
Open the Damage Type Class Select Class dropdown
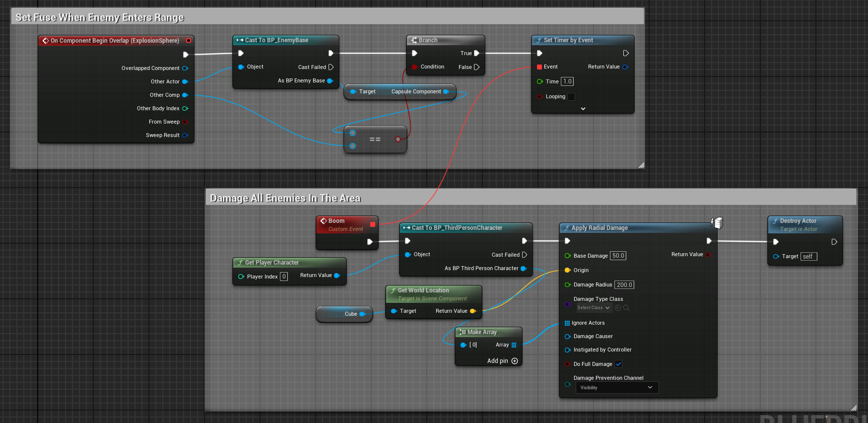tap(593, 308)
